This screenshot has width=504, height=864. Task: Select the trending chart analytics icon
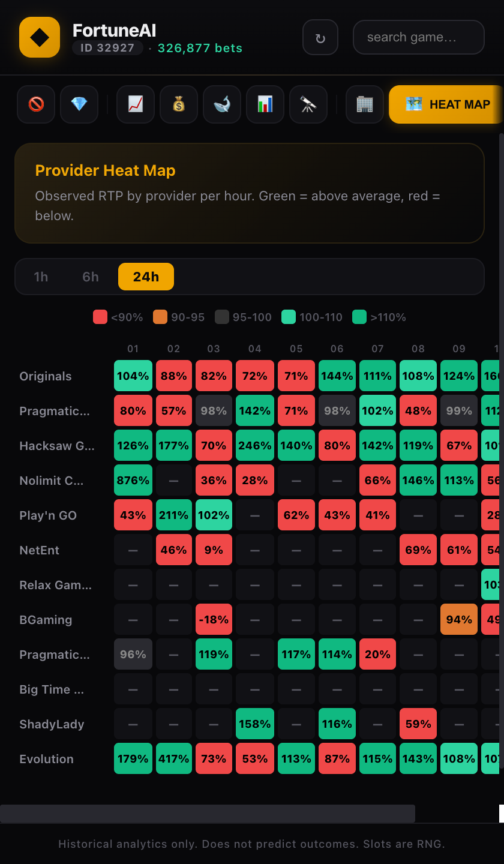point(135,104)
